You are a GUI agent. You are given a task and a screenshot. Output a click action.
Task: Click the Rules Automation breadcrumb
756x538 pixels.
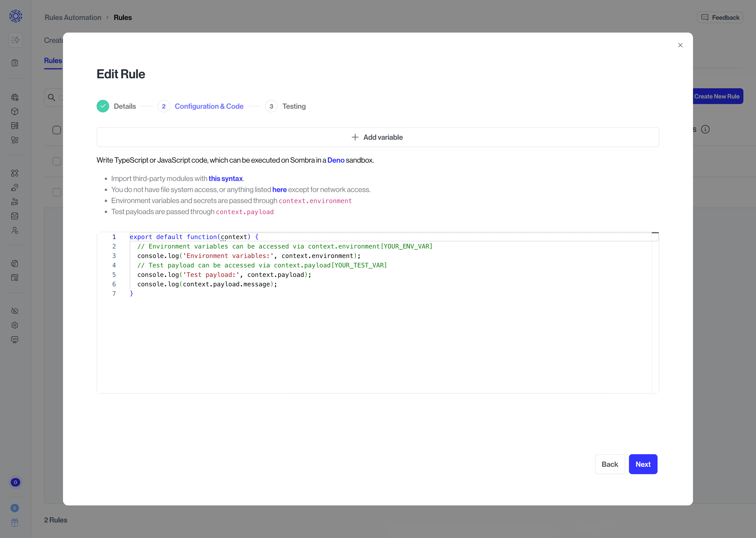[73, 18]
